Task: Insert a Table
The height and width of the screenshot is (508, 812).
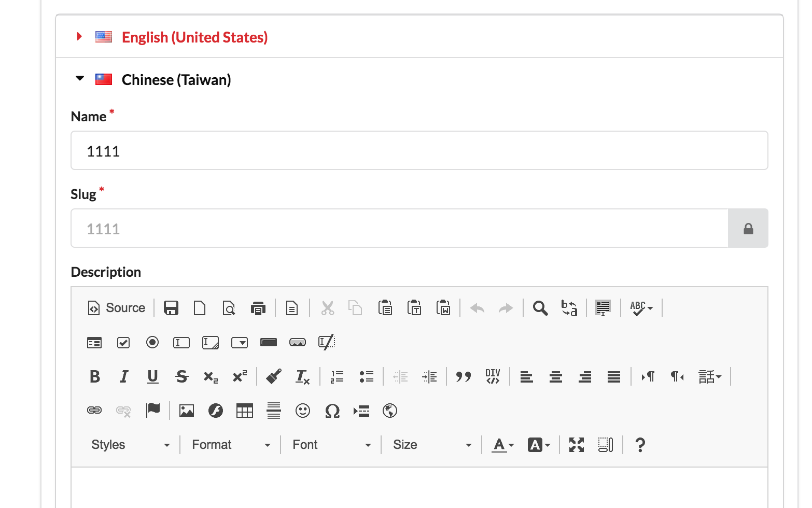Action: pos(245,411)
